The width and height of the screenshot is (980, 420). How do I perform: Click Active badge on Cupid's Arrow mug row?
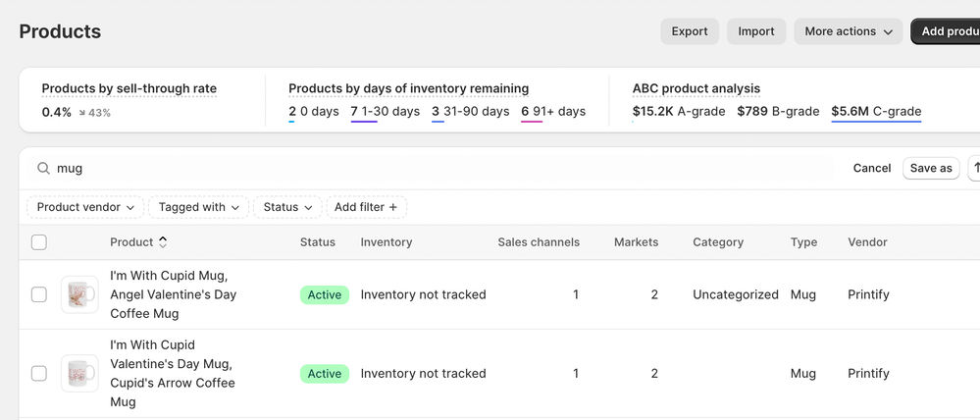pos(325,374)
